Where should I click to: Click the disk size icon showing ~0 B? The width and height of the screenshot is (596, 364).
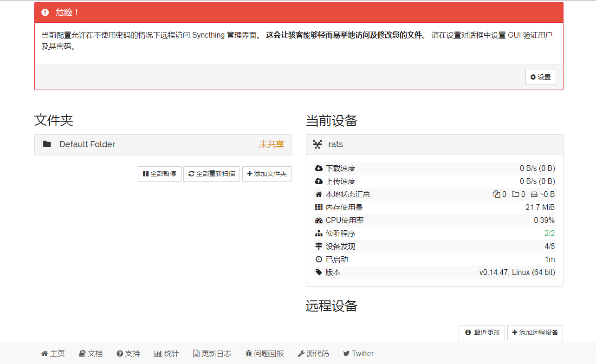534,194
